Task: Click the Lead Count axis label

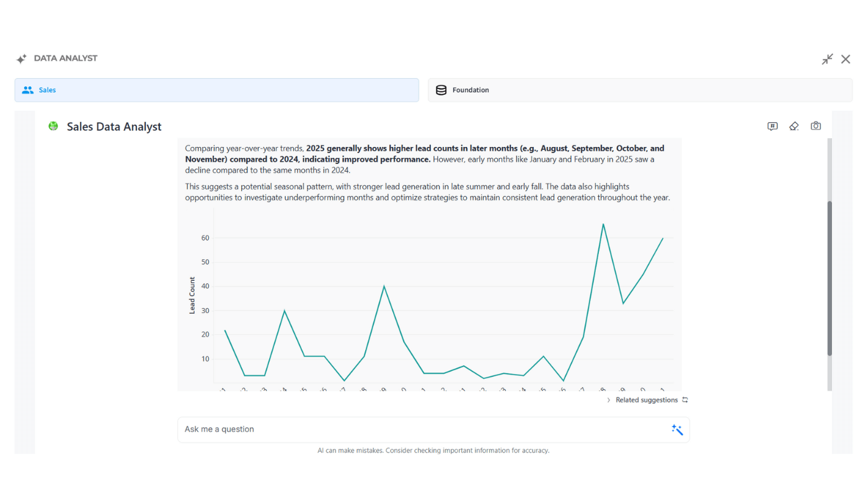Action: [x=192, y=295]
